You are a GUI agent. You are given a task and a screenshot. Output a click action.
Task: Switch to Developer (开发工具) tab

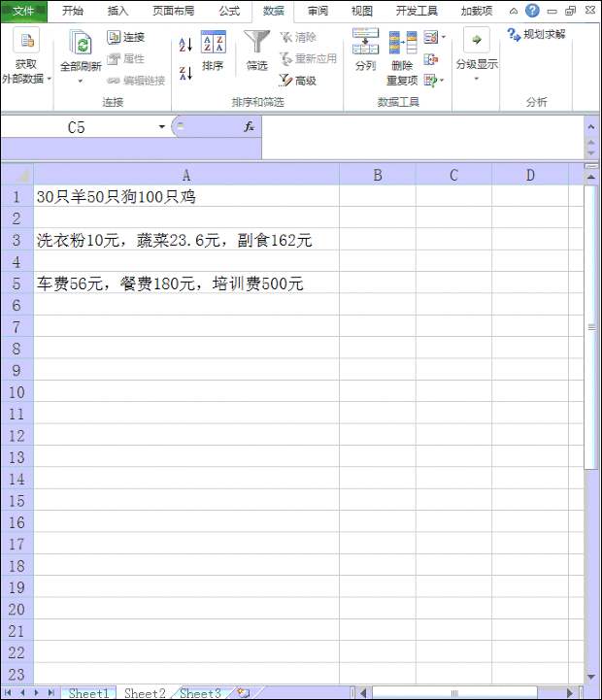tap(417, 11)
